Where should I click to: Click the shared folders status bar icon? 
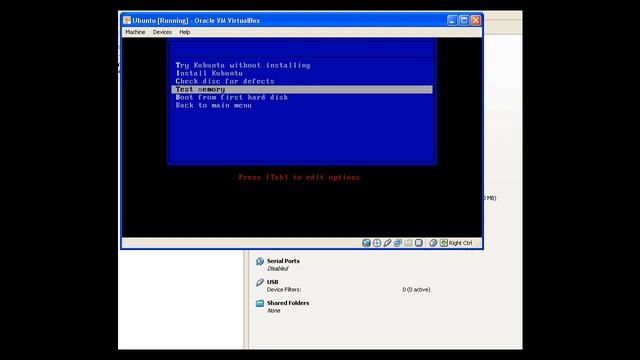[408, 243]
